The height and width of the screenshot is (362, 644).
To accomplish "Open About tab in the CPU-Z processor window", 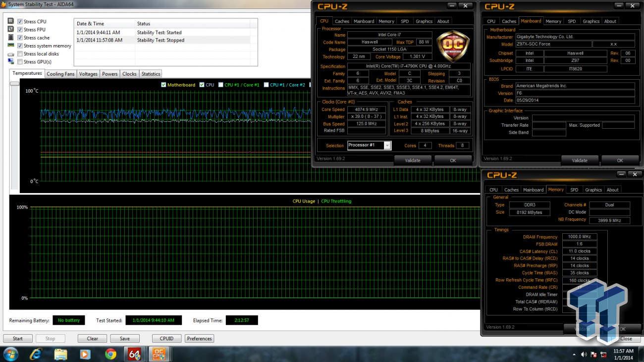I will point(443,21).
